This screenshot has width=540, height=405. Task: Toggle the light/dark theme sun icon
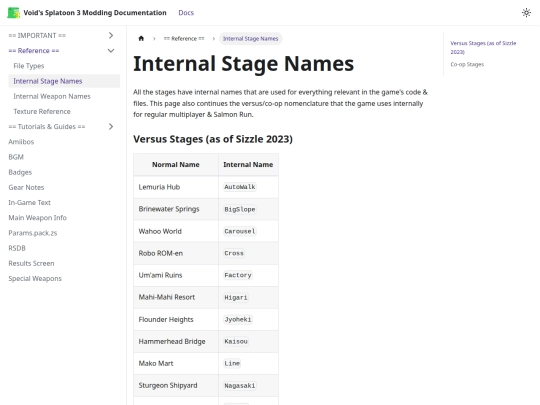point(526,13)
